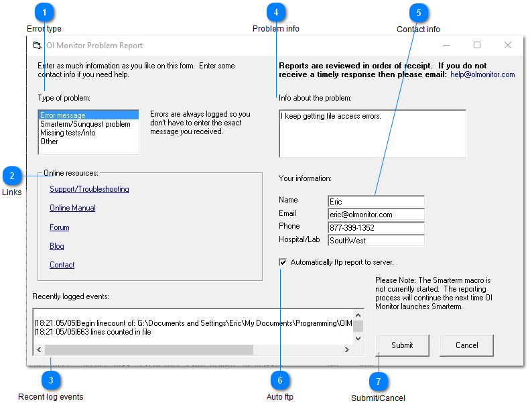
Task: Click the Phone number field
Action: point(376,227)
